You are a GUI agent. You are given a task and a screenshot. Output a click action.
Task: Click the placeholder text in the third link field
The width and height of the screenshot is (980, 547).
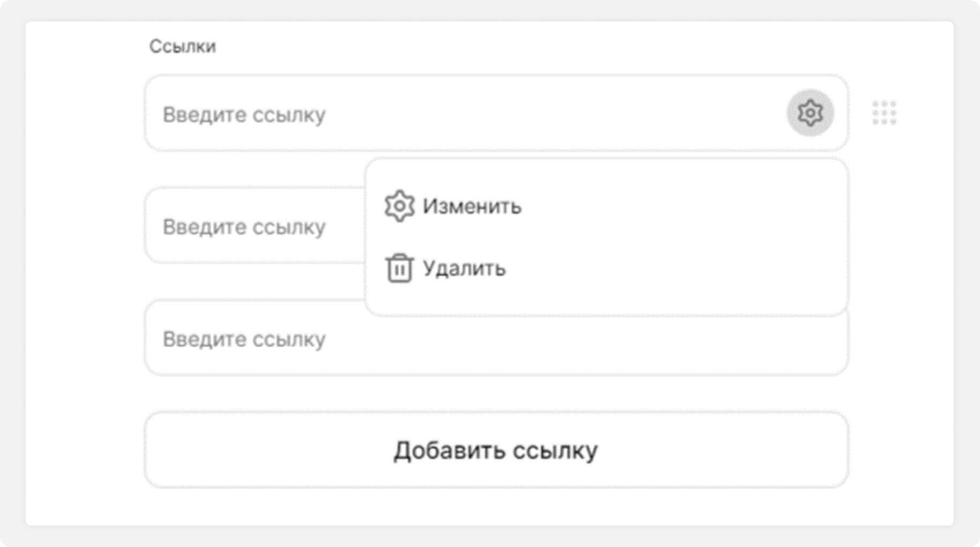pyautogui.click(x=244, y=339)
